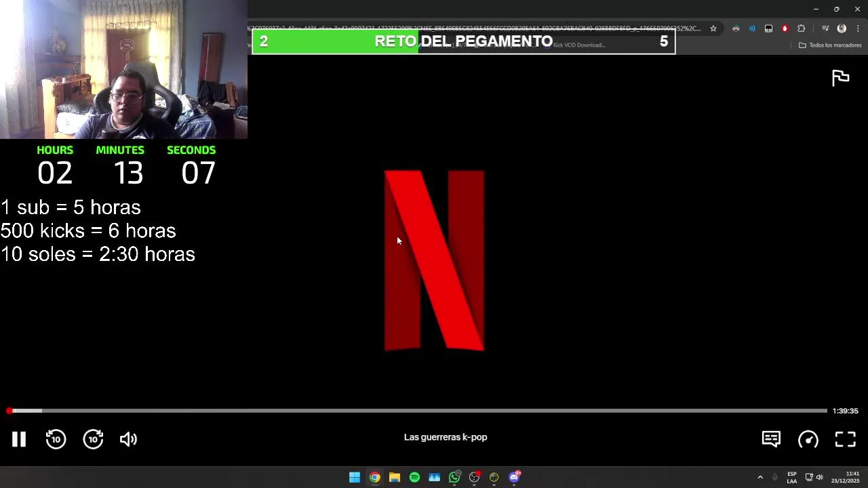Click the glasses extension icon
The width and height of the screenshot is (868, 488).
tap(736, 28)
